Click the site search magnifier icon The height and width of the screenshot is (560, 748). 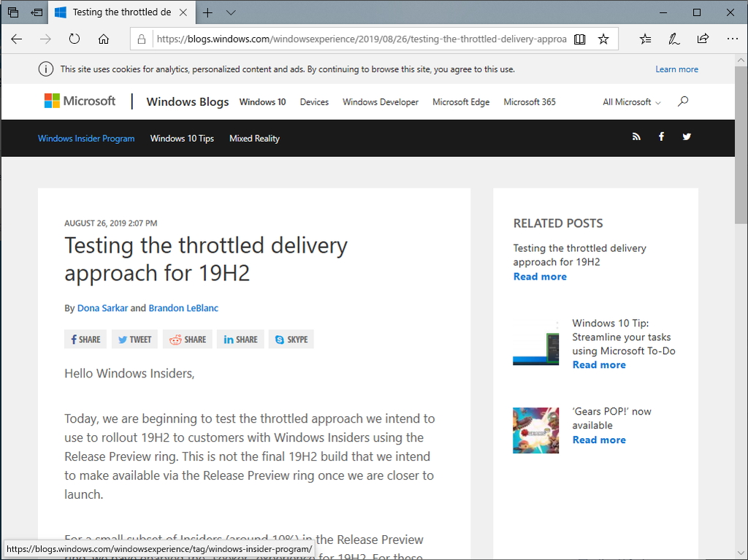pos(683,101)
